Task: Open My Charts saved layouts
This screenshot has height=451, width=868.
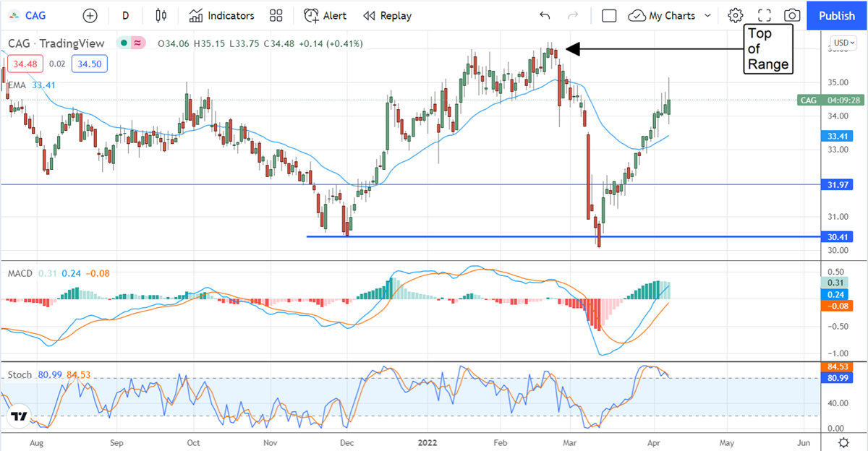Action: 663,15
